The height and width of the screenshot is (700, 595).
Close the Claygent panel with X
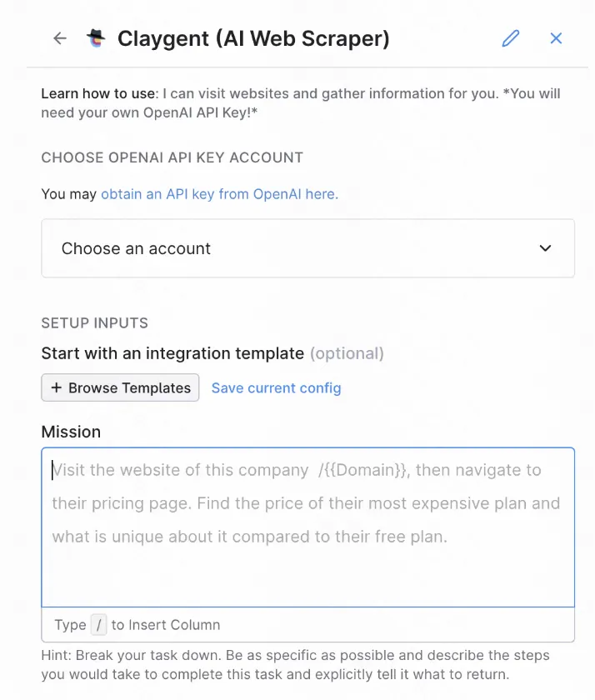tap(556, 38)
